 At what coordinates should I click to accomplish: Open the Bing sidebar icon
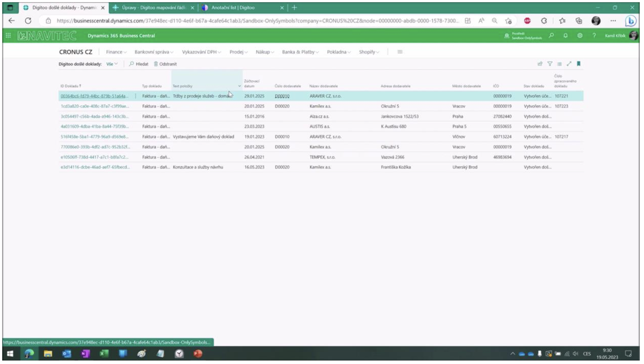631,21
